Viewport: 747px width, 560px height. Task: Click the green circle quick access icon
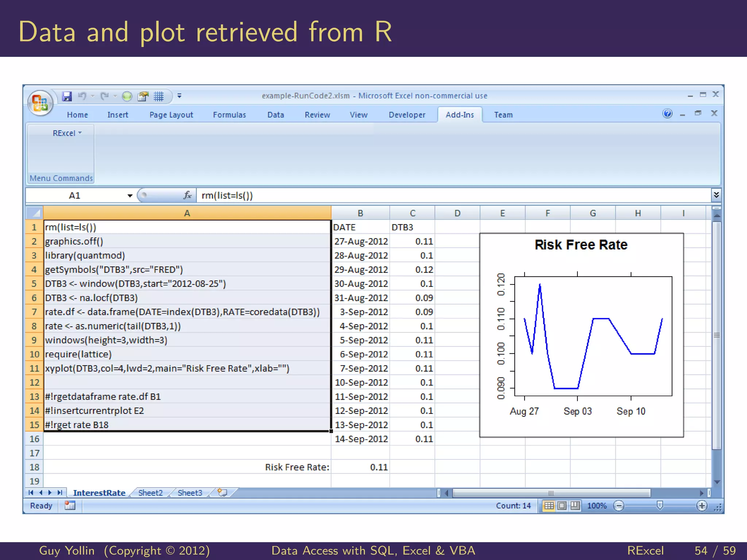coord(127,96)
